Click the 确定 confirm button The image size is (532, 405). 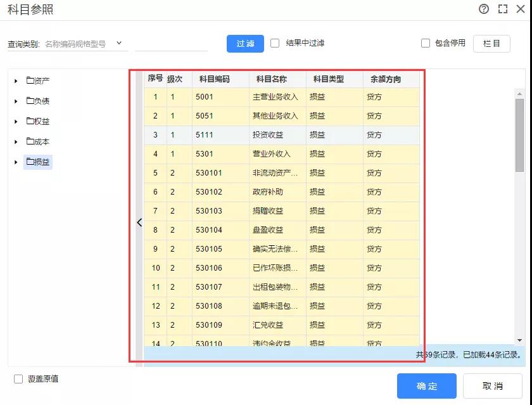tap(426, 386)
